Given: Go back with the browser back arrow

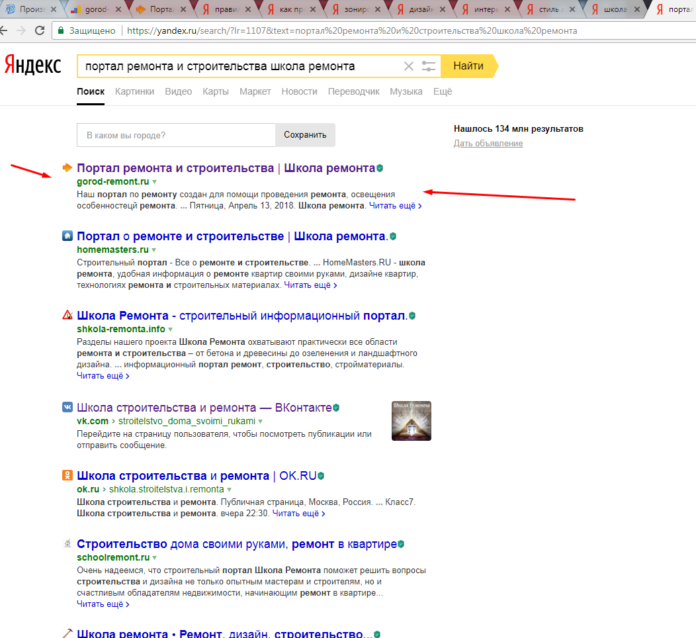Looking at the screenshot, I should (x=4, y=31).
